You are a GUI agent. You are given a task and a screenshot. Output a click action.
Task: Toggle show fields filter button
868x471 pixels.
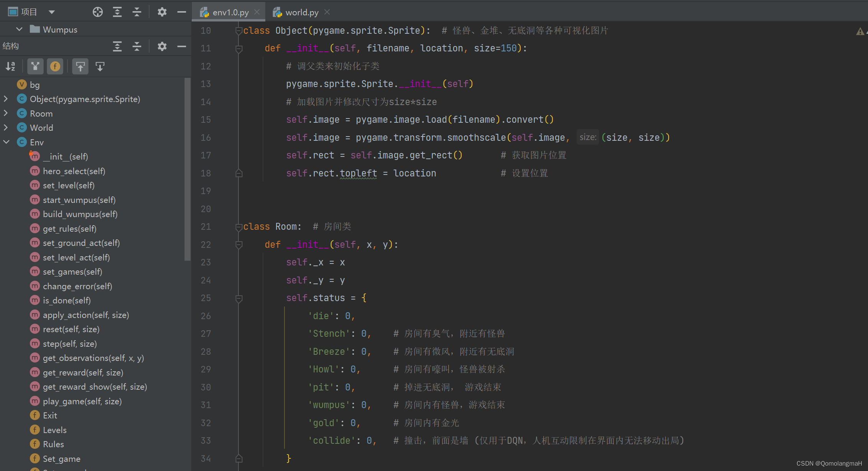pyautogui.click(x=55, y=66)
